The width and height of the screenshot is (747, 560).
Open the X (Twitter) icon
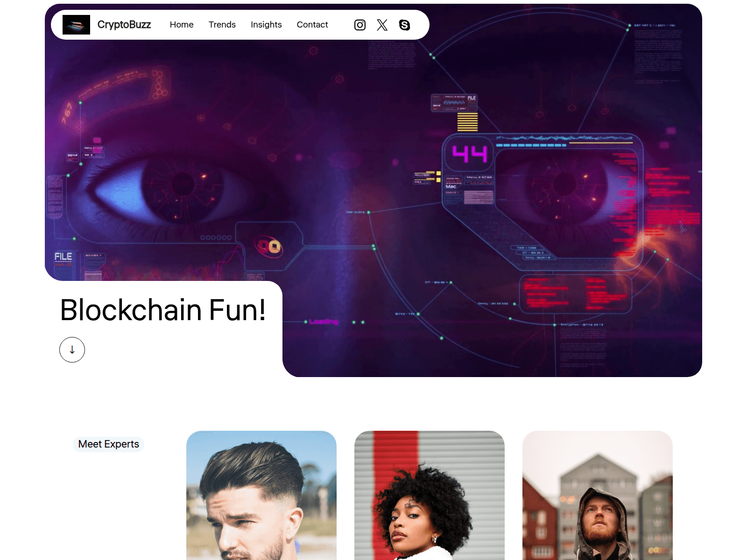pos(382,25)
